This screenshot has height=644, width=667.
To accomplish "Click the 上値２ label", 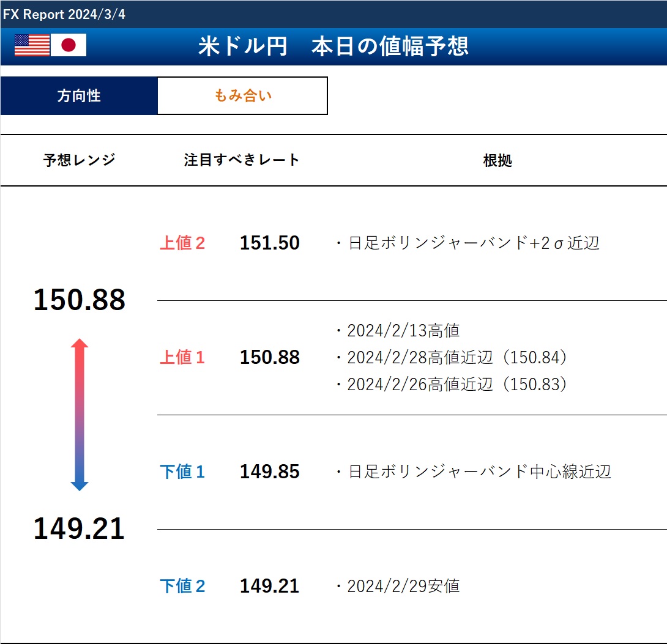I will coord(182,243).
